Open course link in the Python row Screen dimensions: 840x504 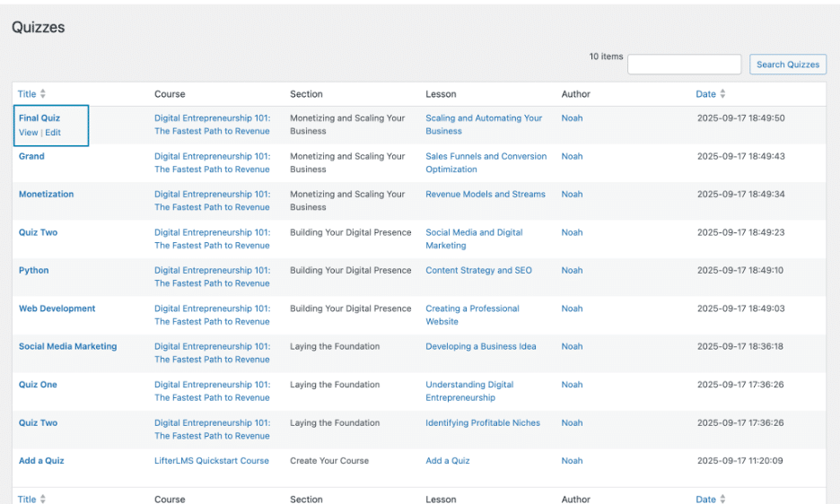click(212, 277)
